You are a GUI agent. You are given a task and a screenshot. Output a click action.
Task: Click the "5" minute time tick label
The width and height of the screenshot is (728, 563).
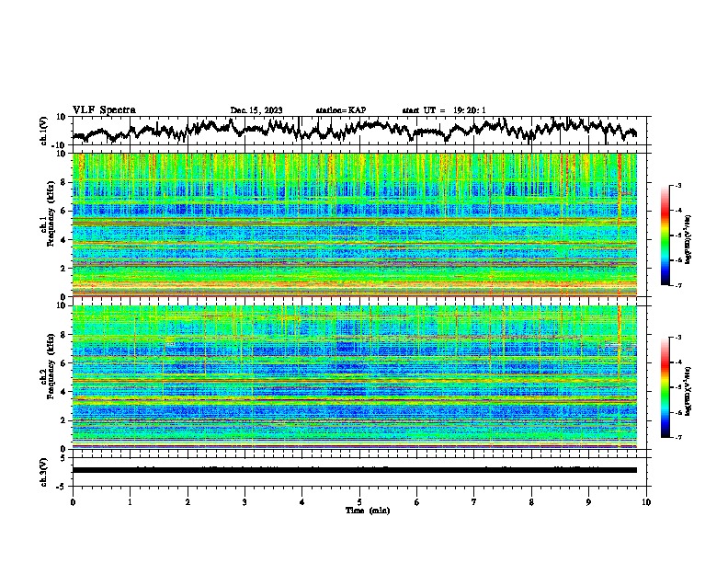click(x=359, y=502)
